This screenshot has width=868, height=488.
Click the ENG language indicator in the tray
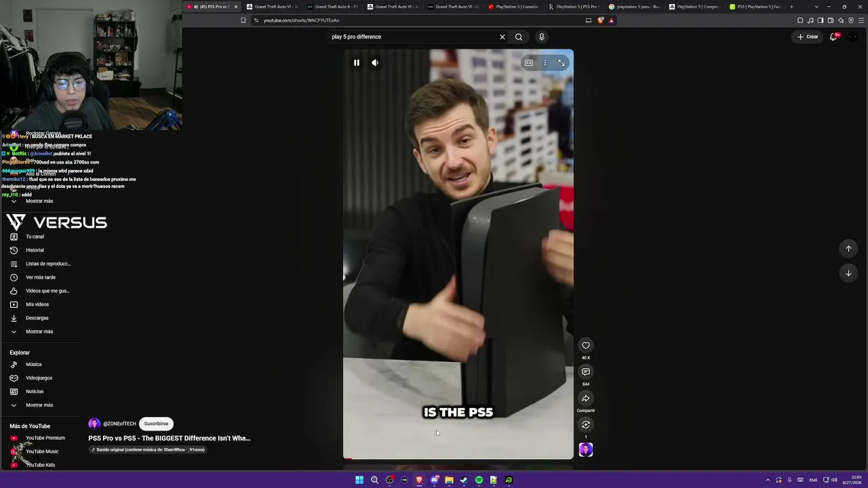point(813,481)
